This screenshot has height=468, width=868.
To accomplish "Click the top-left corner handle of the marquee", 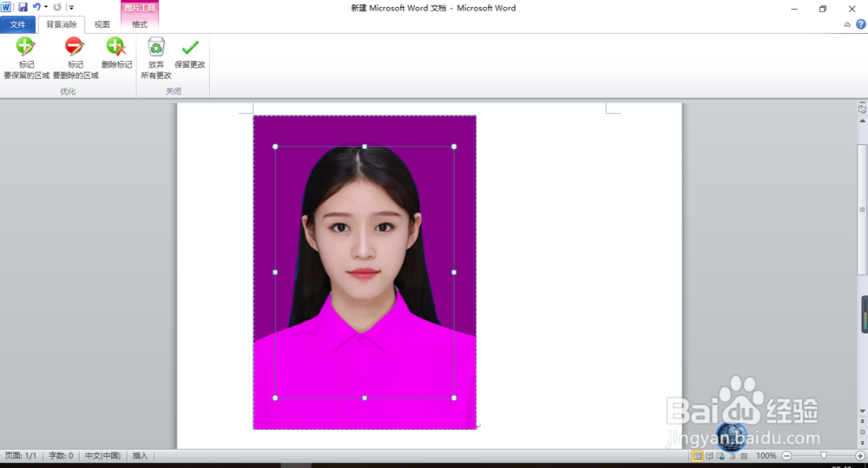I will 275,147.
